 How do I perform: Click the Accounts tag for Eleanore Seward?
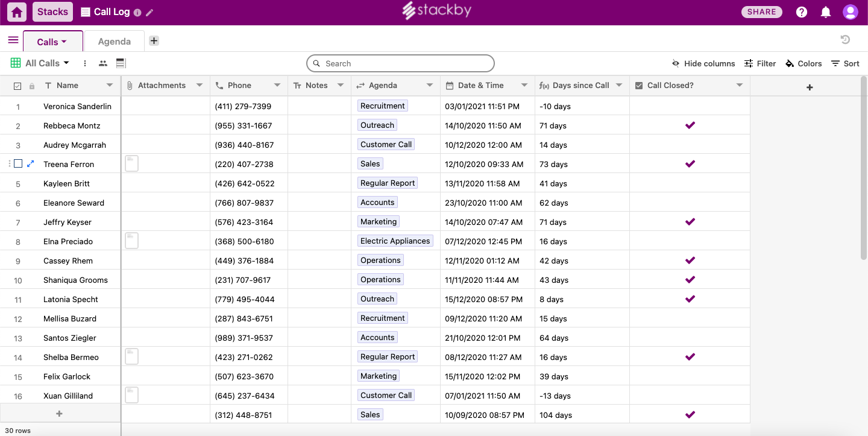tap(377, 202)
